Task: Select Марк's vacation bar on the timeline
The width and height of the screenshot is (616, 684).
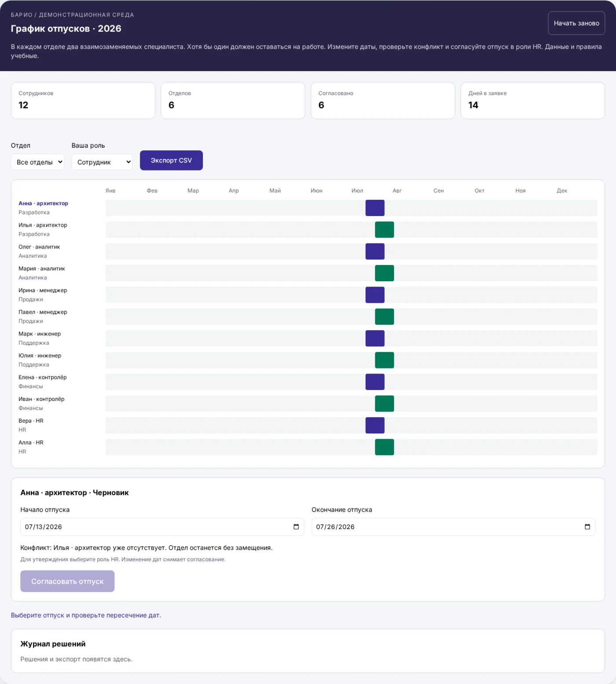Action: (x=375, y=338)
